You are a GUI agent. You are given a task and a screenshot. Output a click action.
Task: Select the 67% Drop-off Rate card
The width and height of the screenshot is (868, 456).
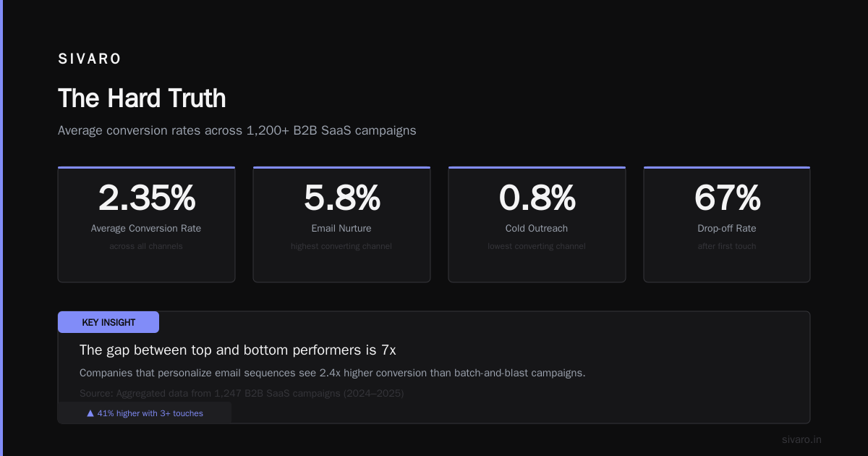click(727, 224)
